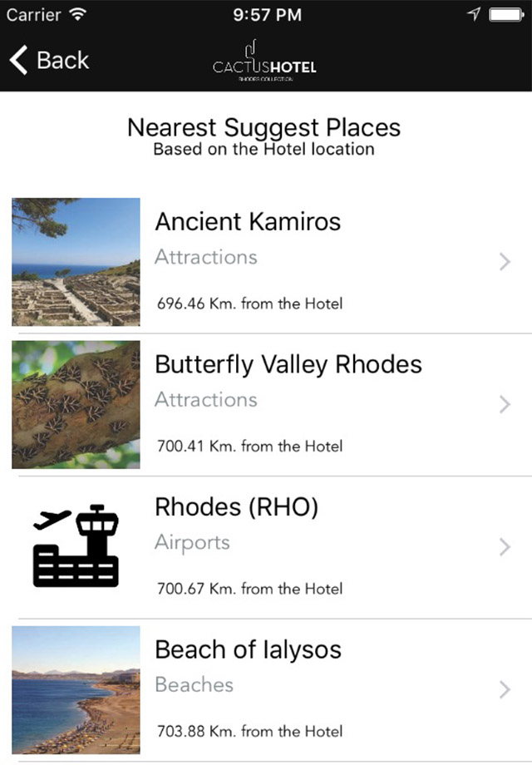Expand Beach of Ialysos chevron arrow
This screenshot has height=765, width=532.
point(504,689)
